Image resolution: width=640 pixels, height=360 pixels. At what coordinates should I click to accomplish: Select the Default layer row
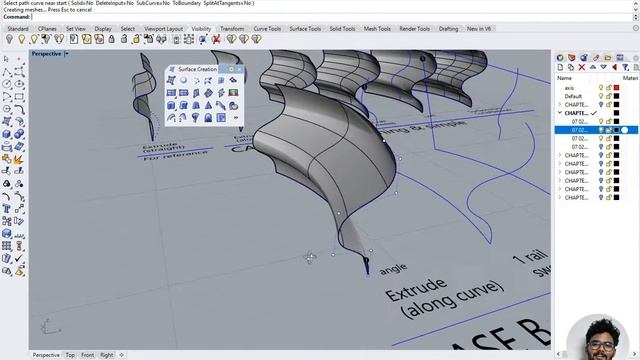pos(596,96)
